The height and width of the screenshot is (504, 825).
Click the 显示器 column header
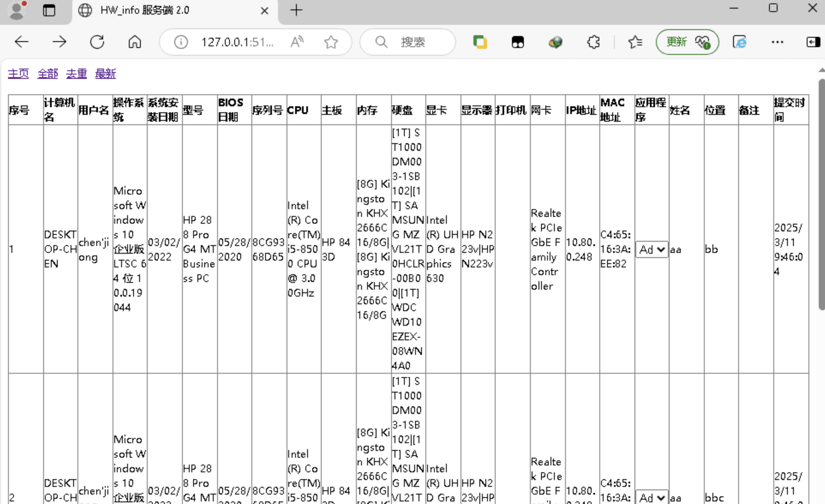[478, 110]
